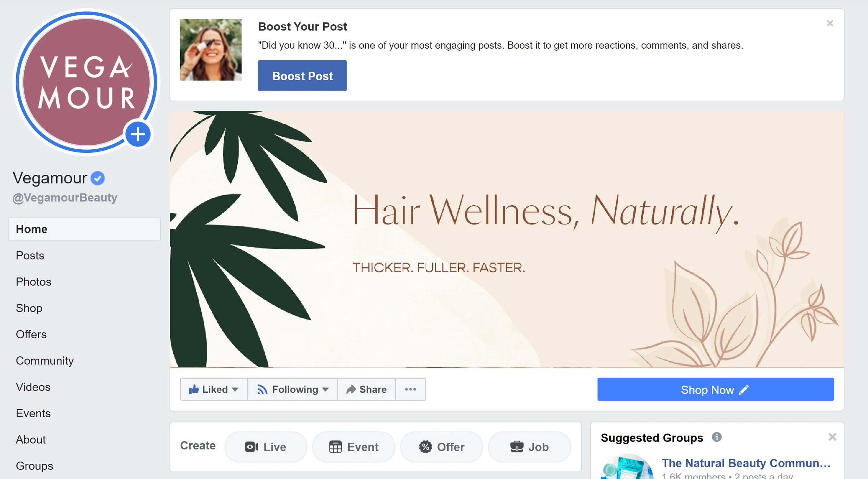Expand the Liked dropdown
868x479 pixels.
click(x=214, y=389)
